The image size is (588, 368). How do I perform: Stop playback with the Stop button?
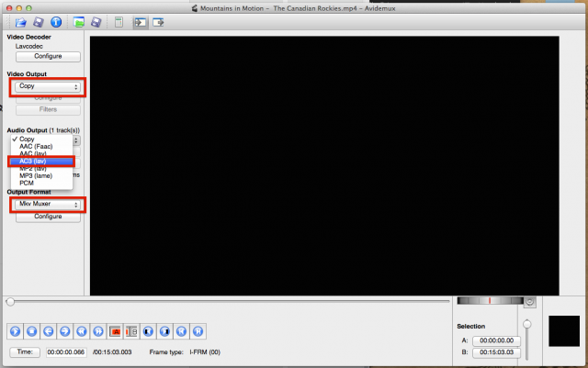(32, 331)
